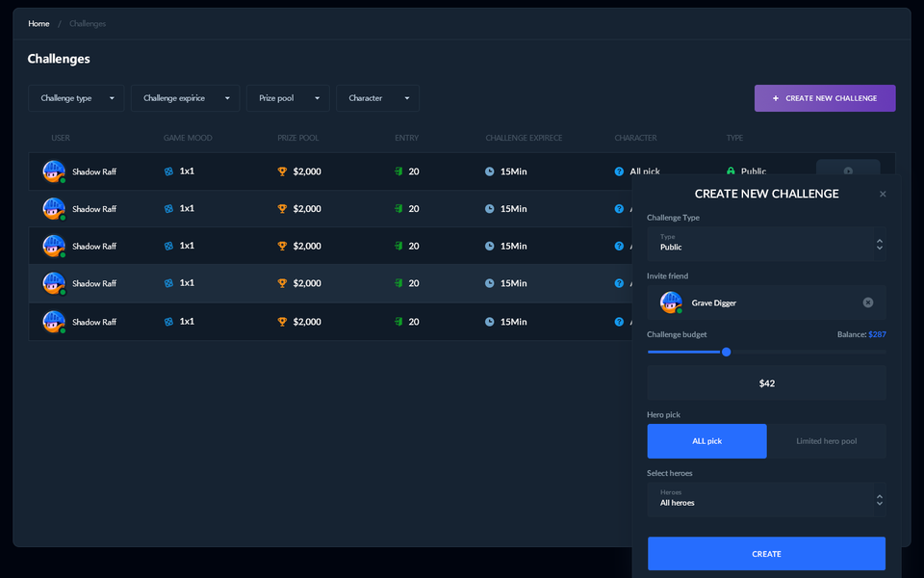Click the PRIZE POOL column header

(298, 138)
